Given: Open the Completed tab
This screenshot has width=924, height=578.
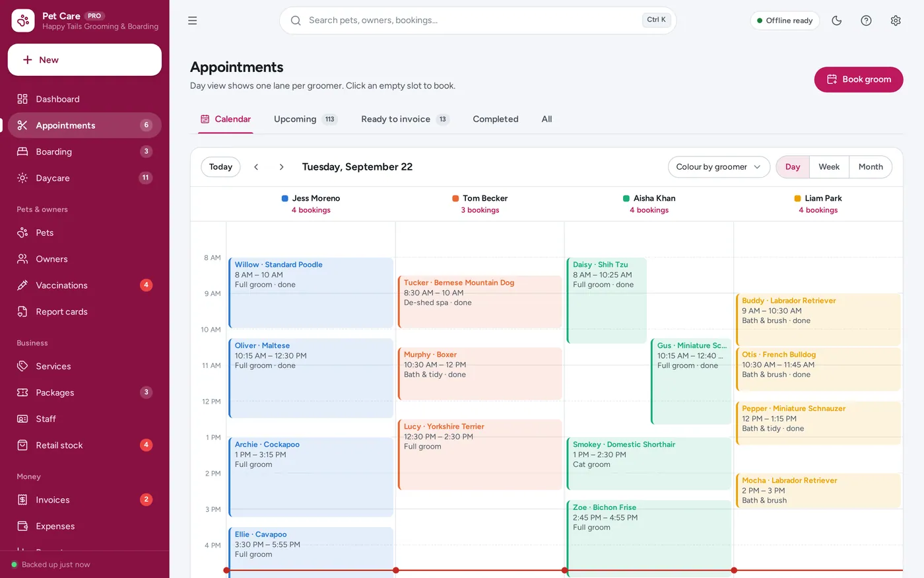Looking at the screenshot, I should pos(496,120).
